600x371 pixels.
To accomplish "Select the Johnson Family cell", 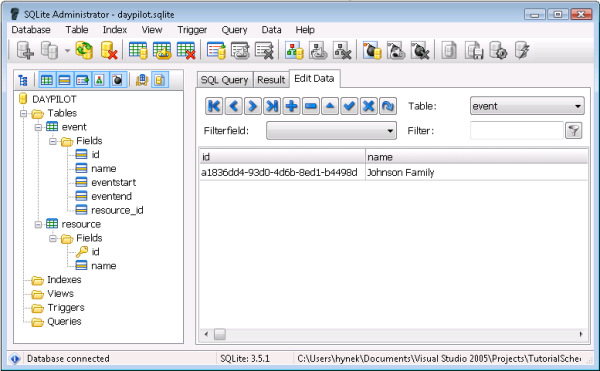I will click(x=476, y=172).
